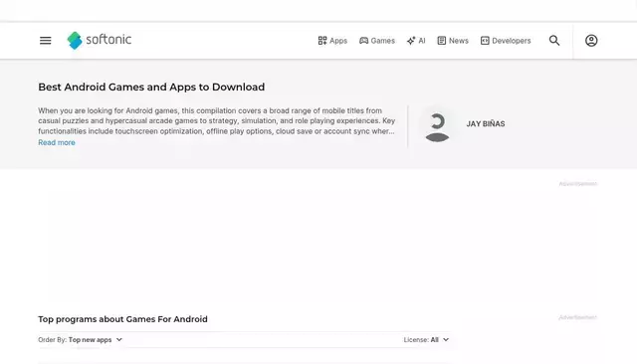Click the Softonic logo
Screen dimensions: 637x364
pos(100,40)
